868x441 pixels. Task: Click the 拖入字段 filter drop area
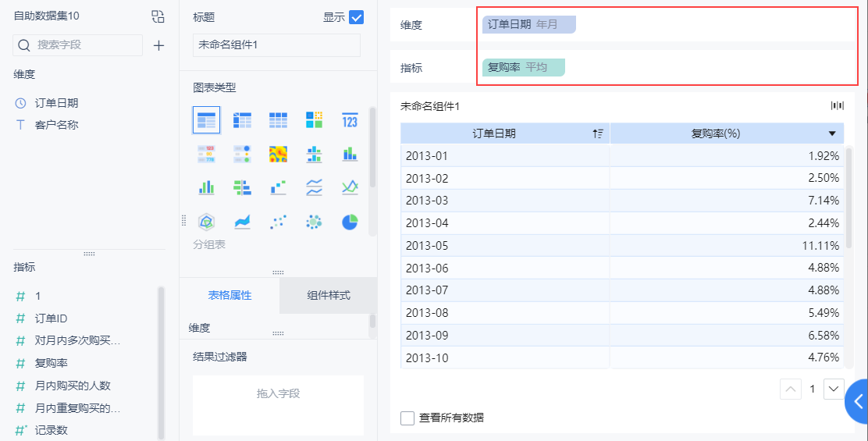tap(278, 405)
